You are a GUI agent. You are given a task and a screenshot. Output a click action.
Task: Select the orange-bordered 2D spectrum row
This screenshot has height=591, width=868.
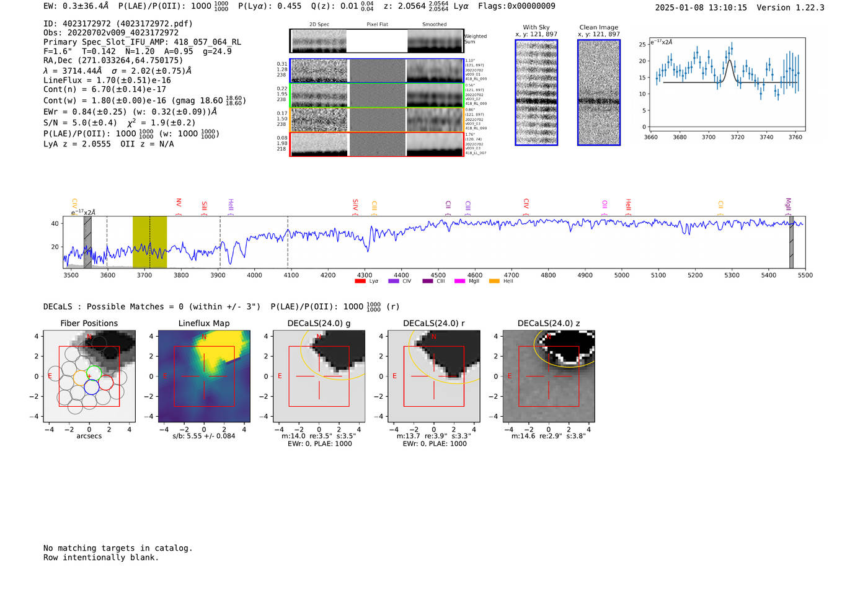pyautogui.click(x=377, y=120)
